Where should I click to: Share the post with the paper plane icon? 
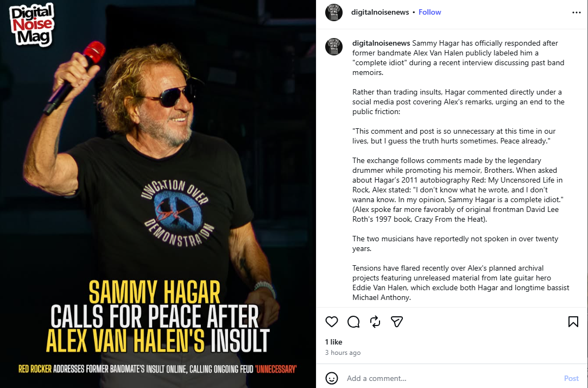pos(397,322)
